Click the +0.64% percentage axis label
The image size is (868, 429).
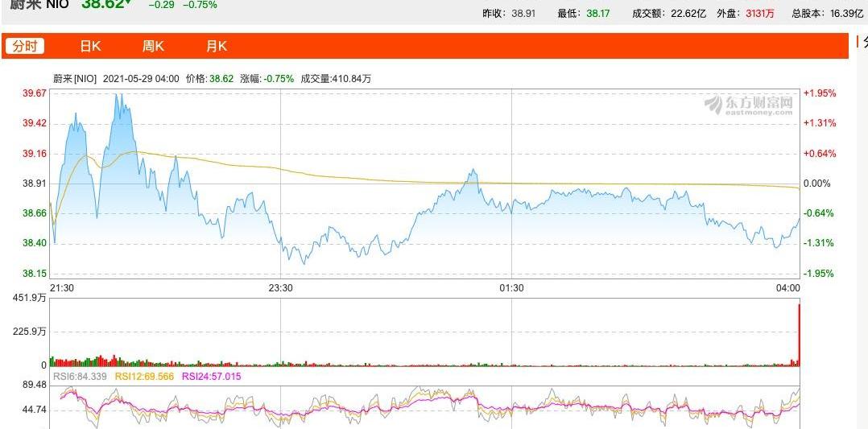click(820, 154)
